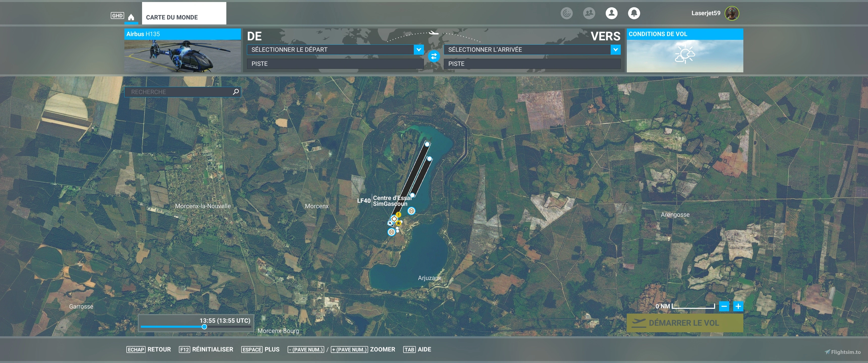Screen dimensions: 868x363
Task: Expand the SÉLECTIONNER L'ARRIVÉE dropdown
Action: point(615,49)
